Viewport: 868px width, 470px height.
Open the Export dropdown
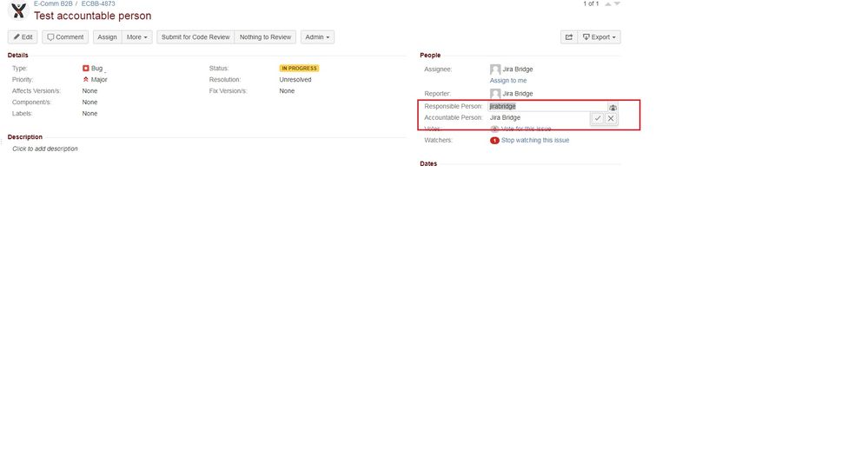[x=599, y=37]
